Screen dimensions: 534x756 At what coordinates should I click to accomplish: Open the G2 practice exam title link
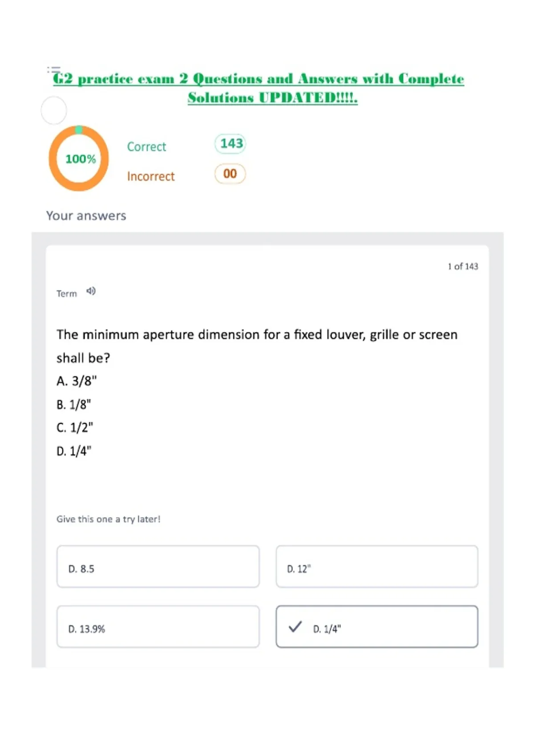[x=259, y=88]
